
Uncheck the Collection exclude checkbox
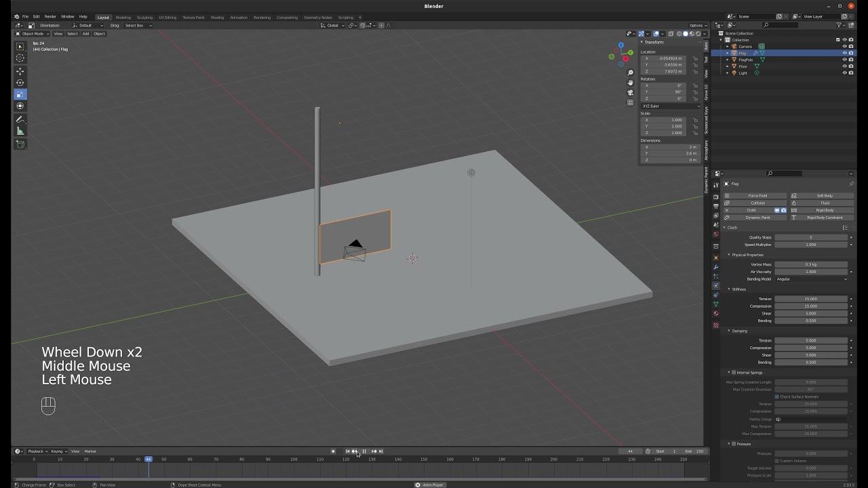(x=838, y=39)
